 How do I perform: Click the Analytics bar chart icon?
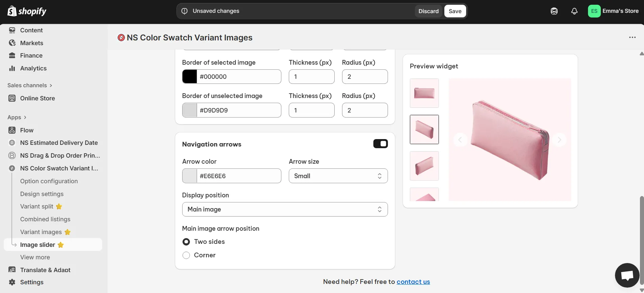pos(12,68)
